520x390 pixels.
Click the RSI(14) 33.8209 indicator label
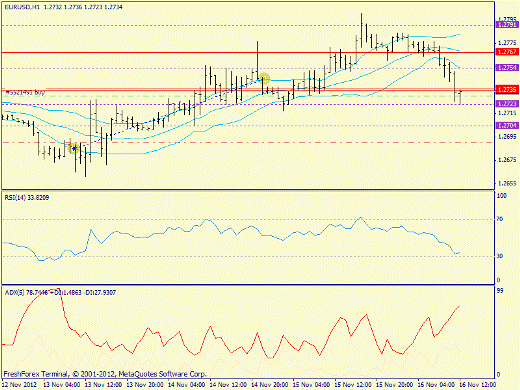(x=27, y=198)
